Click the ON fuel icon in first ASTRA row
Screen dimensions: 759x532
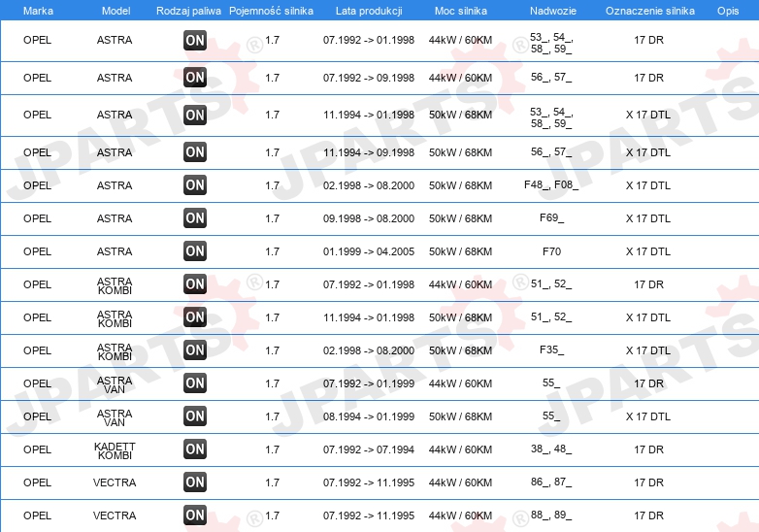[x=195, y=40]
